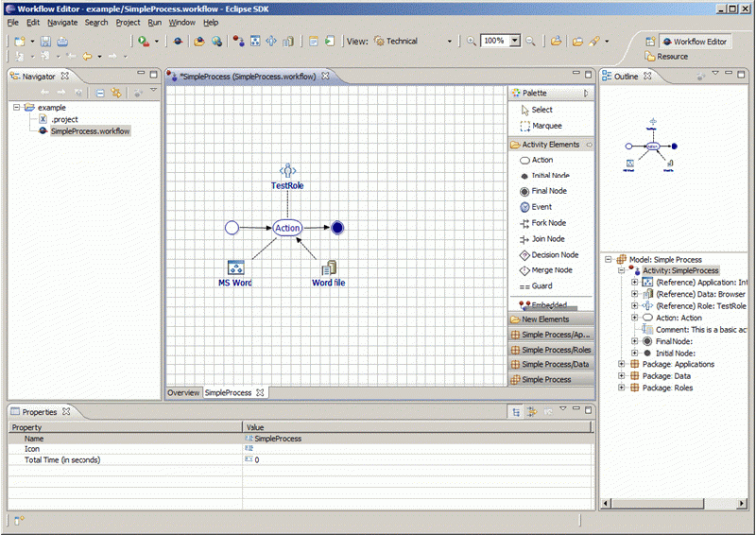Select the Final Node palette tool
This screenshot has height=535, width=756.
coord(542,191)
